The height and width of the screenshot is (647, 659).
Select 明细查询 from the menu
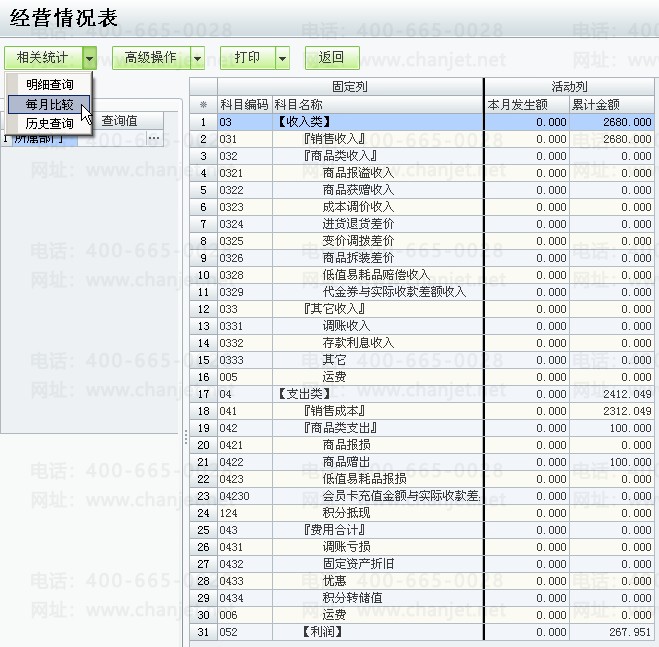[49, 85]
